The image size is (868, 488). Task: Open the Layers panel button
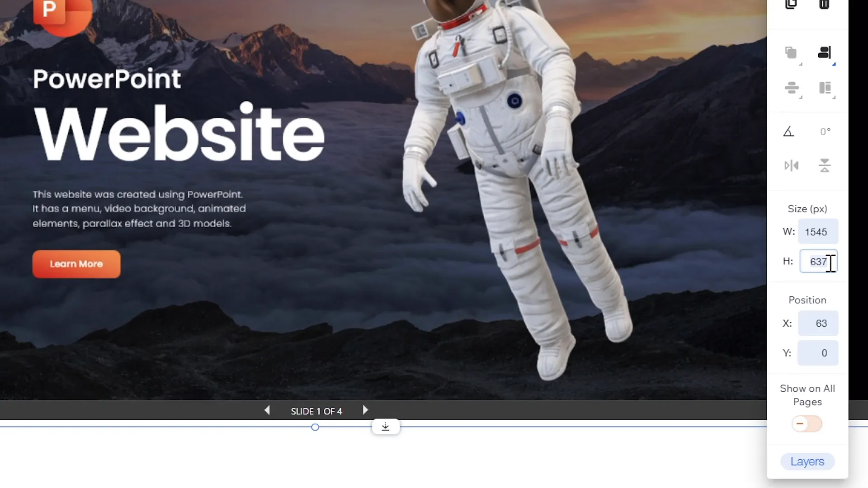point(807,461)
